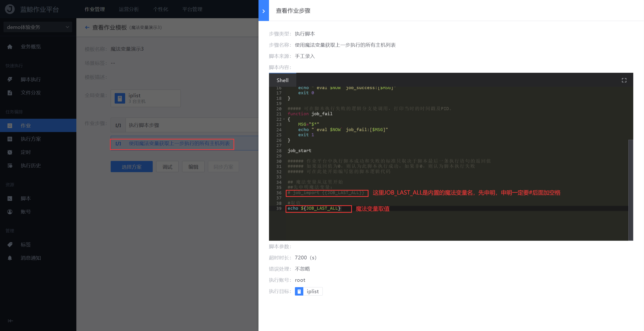Click the 作业 sidebar icon
The image size is (644, 331).
tap(10, 126)
